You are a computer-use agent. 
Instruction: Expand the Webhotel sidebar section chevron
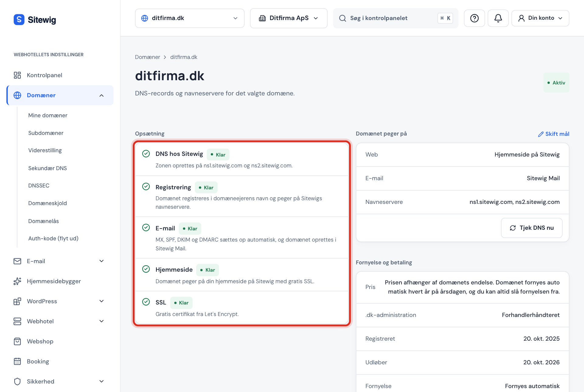point(102,321)
